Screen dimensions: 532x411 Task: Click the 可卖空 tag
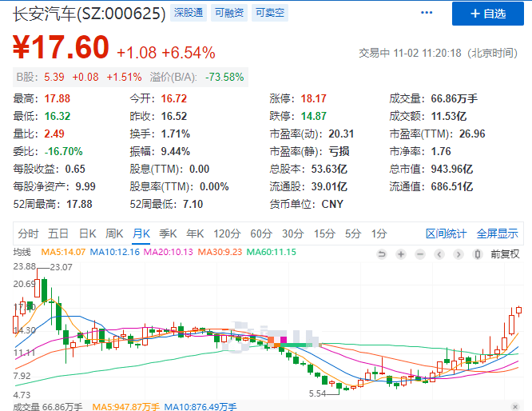[268, 13]
